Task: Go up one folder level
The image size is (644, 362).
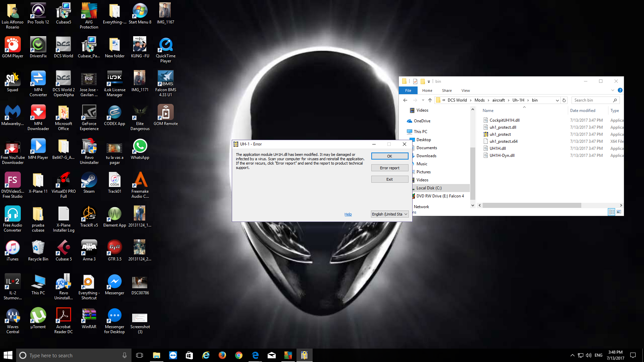Action: tap(430, 100)
